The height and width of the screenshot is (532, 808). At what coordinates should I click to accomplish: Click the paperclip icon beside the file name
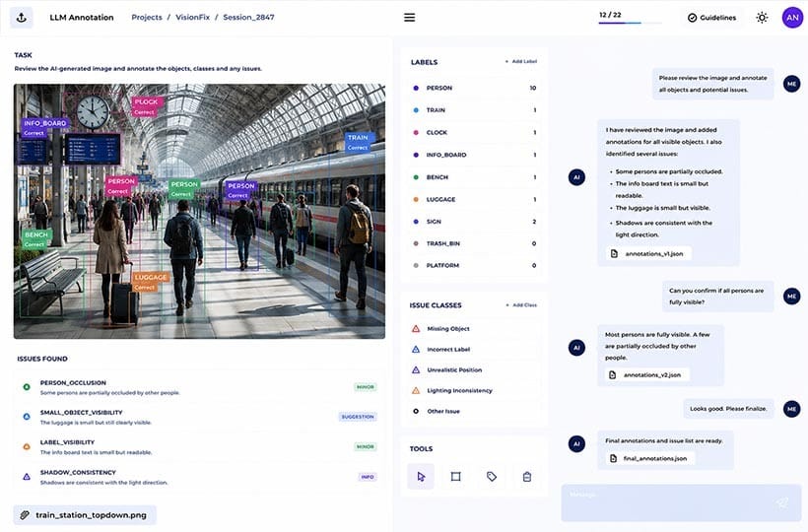25,515
